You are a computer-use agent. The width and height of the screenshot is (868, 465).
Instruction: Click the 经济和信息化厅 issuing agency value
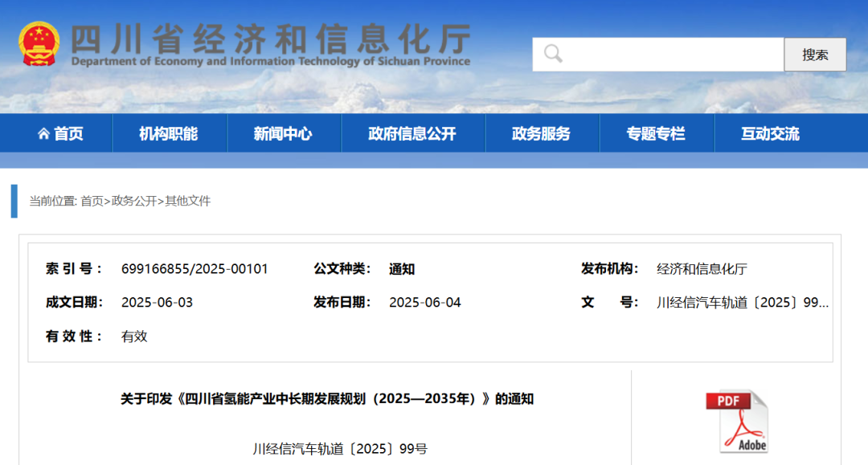pyautogui.click(x=702, y=269)
